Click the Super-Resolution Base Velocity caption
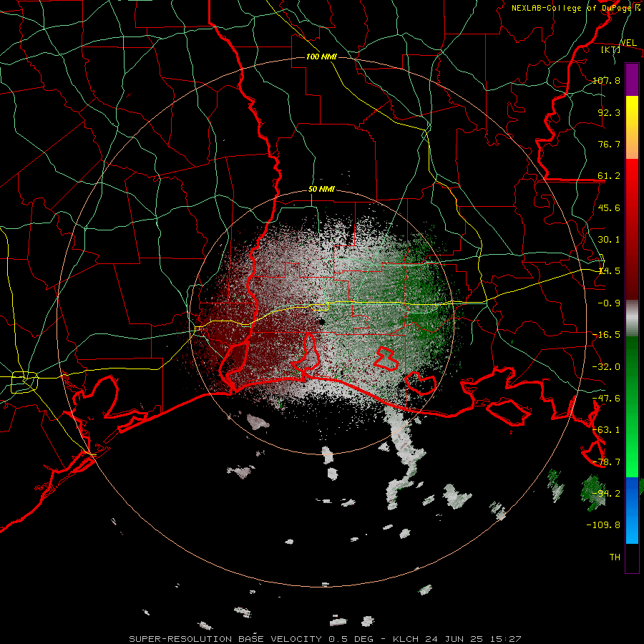 [326, 639]
